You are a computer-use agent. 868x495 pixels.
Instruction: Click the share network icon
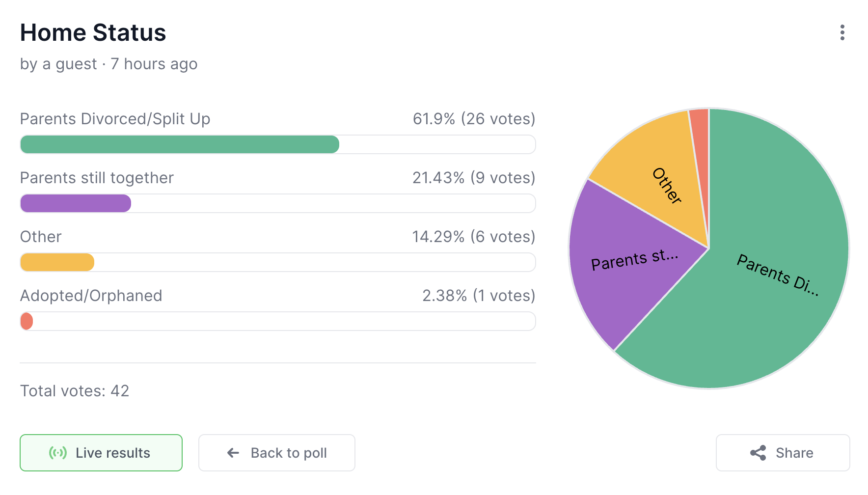pyautogui.click(x=758, y=453)
